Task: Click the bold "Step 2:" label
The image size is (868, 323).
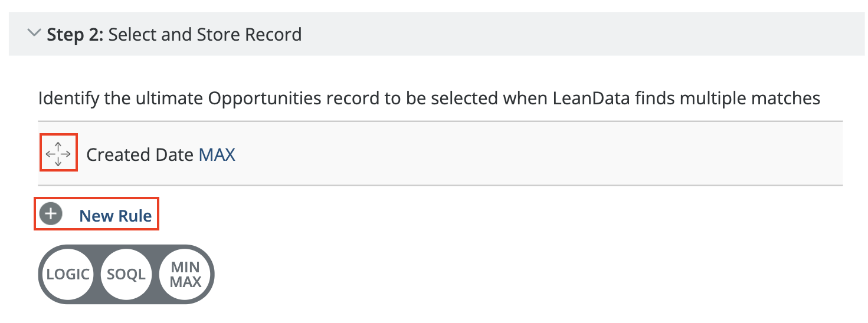Action: [x=75, y=34]
